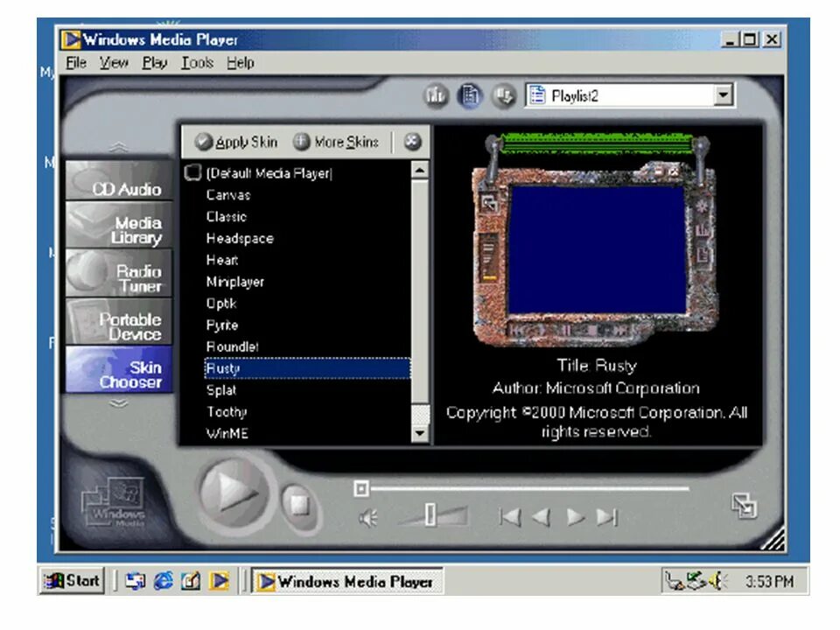This screenshot has height=630, width=840.
Task: Click the system tray volume icon
Action: pyautogui.click(x=717, y=581)
